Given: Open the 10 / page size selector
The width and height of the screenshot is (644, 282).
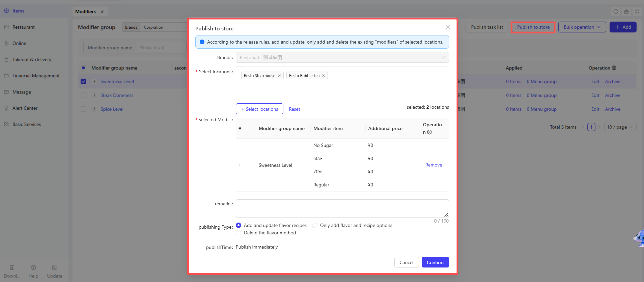Looking at the screenshot, I should (620, 127).
